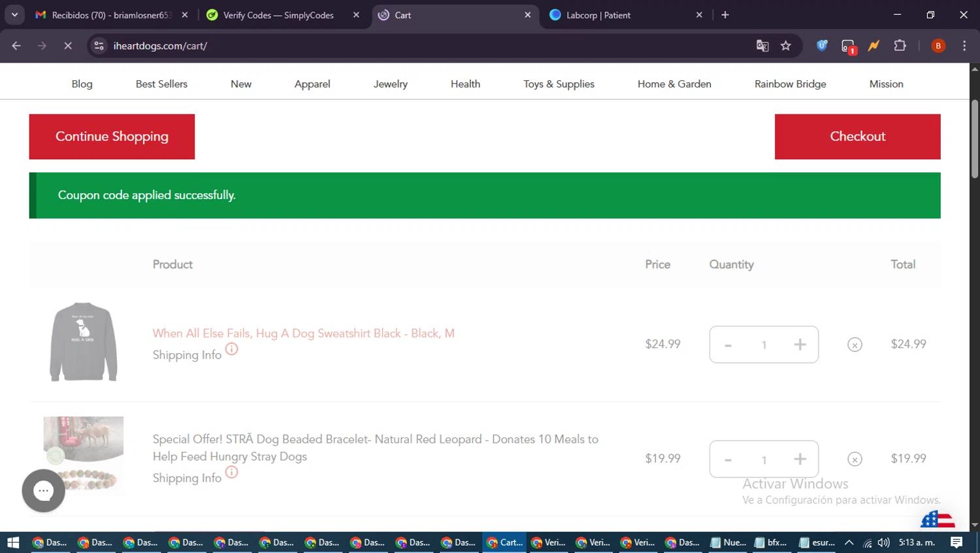Open the Extensions puzzle menu
The height and width of the screenshot is (553, 980).
pos(900,46)
